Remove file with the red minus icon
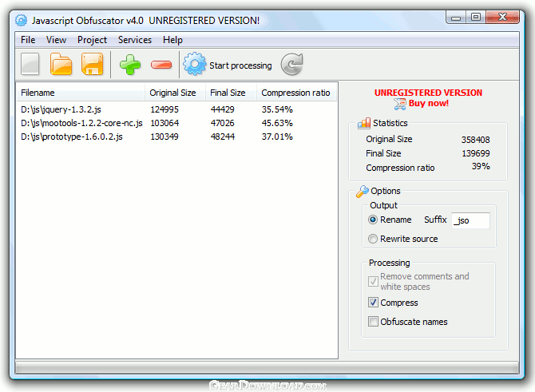The width and height of the screenshot is (535, 392). 161,65
